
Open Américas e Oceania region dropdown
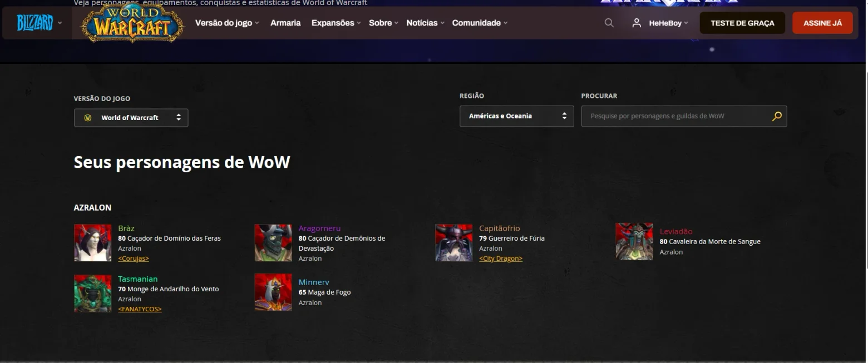516,116
